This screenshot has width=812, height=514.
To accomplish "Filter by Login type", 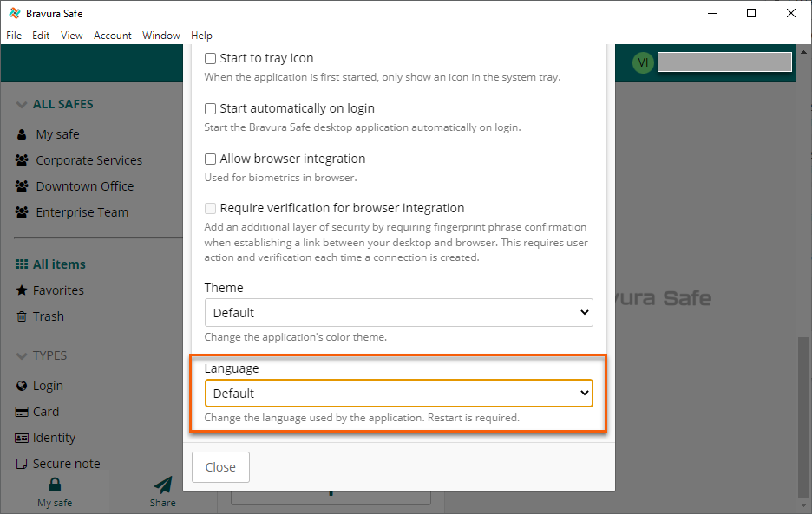I will pyautogui.click(x=49, y=386).
